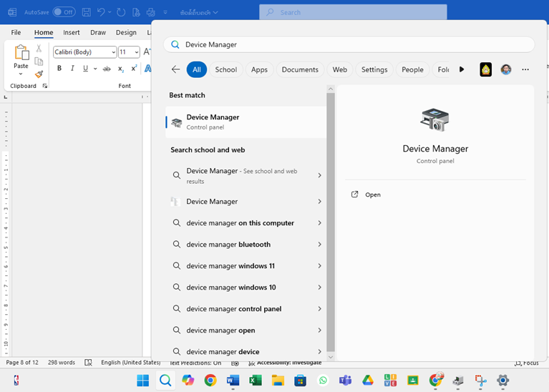
Task: Expand the Paste options arrow
Action: [x=21, y=74]
